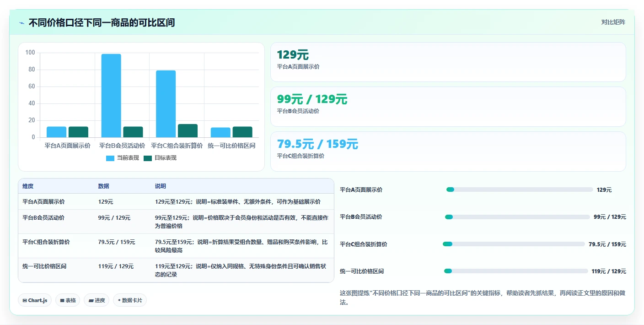The height and width of the screenshot is (325, 644).
Task: Click the 统一可比价格区间 progress bar
Action: 516,271
